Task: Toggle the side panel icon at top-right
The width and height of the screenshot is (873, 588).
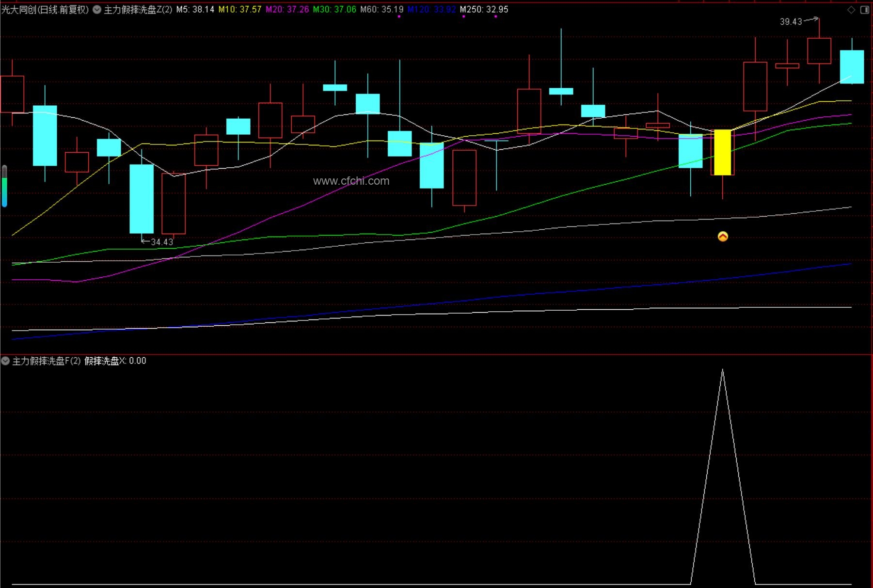Action: coord(865,10)
